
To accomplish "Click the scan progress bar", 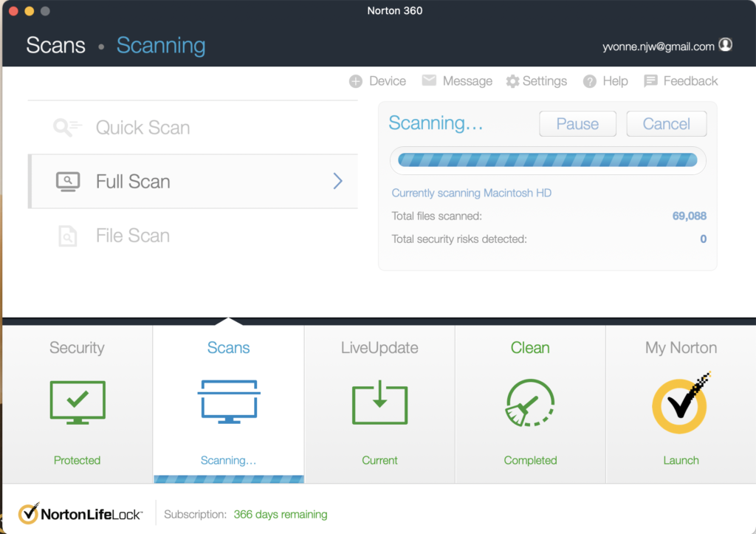I will [x=548, y=160].
